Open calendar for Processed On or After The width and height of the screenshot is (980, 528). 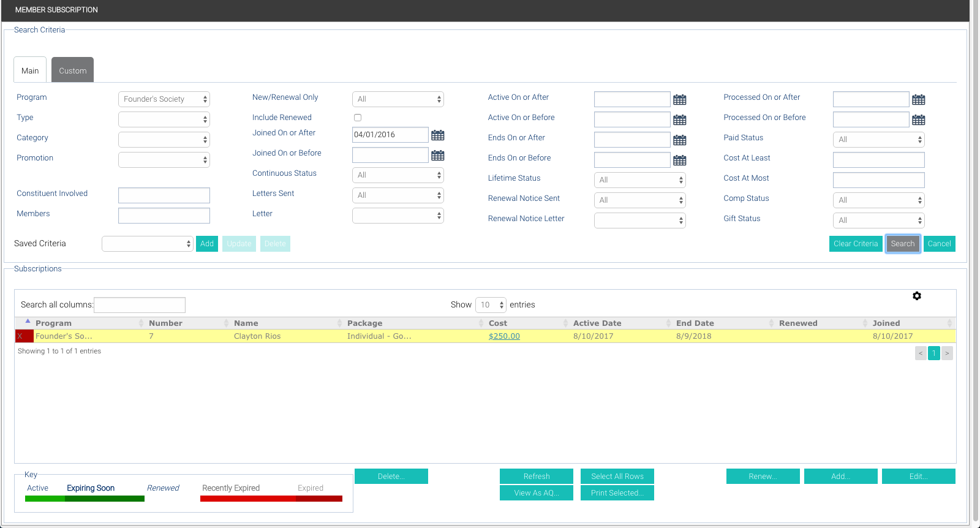tap(918, 99)
